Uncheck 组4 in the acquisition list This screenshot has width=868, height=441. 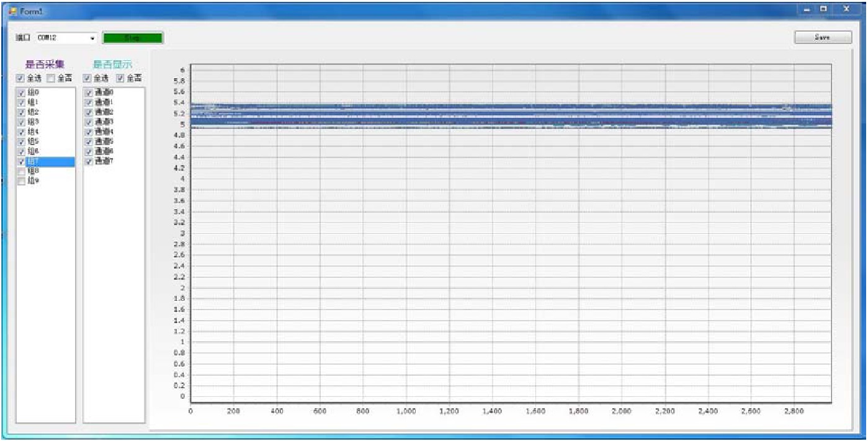point(22,132)
